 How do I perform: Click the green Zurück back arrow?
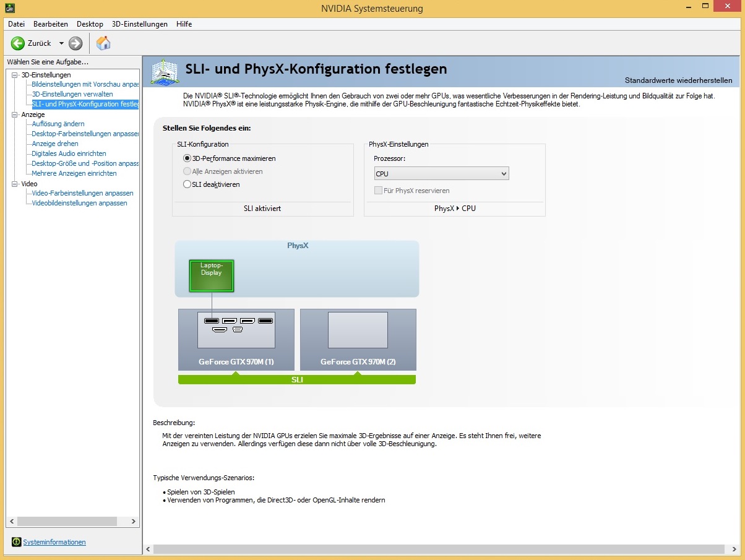18,43
